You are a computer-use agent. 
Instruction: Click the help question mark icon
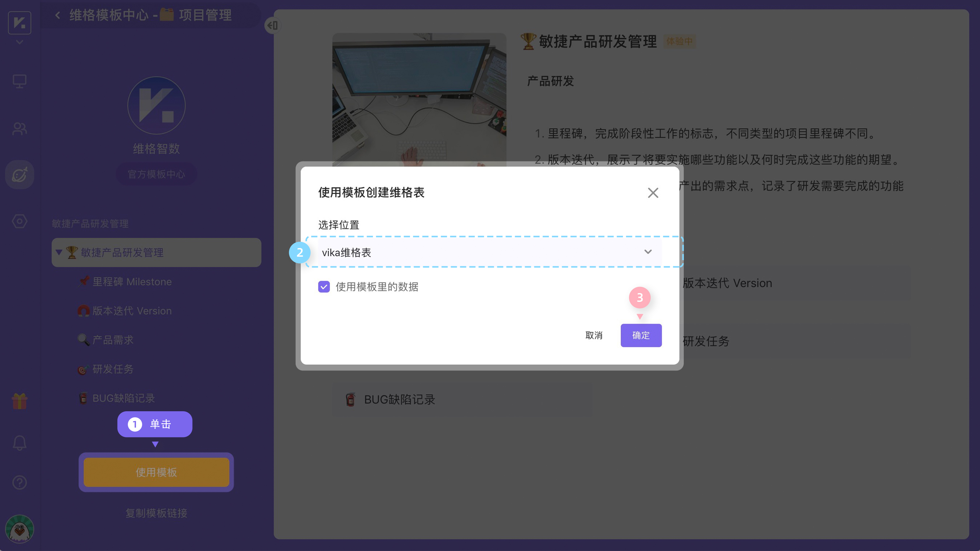click(x=19, y=482)
